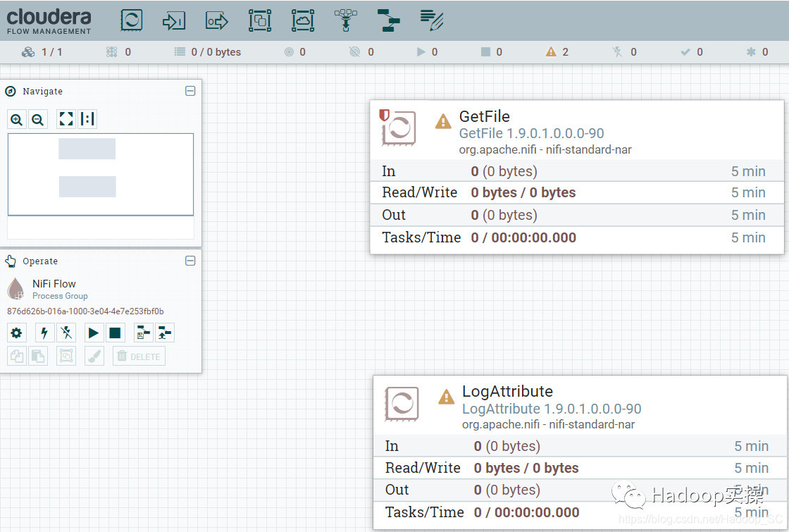Screen dimensions: 789x532
Task: Start the flow with the play button
Action: (x=94, y=333)
